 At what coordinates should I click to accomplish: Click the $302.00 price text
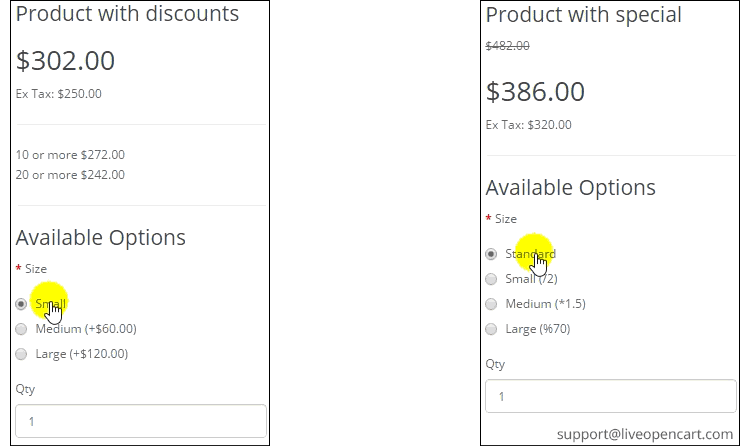pos(66,61)
